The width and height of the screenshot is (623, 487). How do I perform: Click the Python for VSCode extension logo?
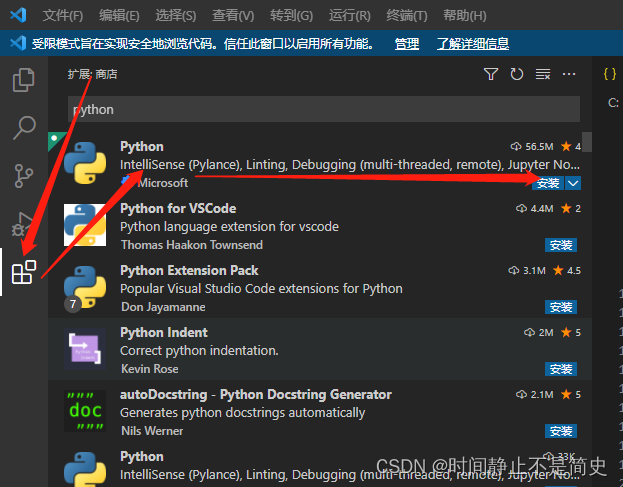tap(85, 225)
